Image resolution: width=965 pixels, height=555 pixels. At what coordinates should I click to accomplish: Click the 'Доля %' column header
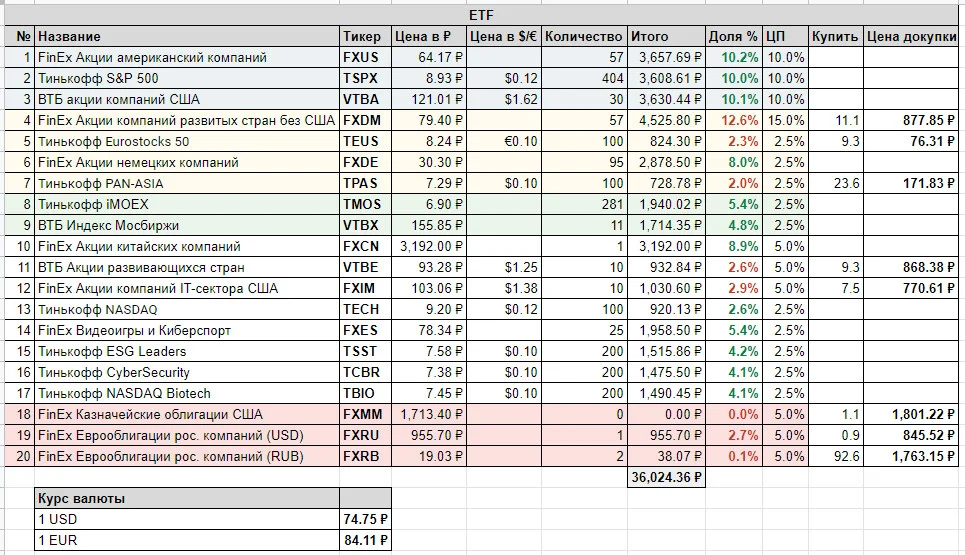[734, 36]
